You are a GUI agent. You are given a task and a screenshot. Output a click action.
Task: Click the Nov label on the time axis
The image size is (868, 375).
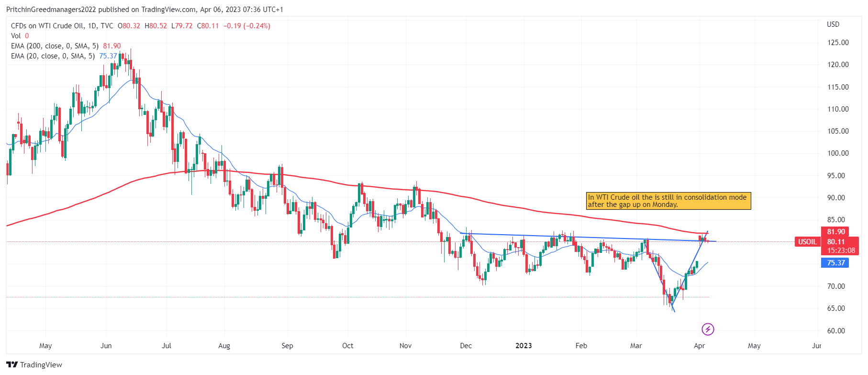405,346
